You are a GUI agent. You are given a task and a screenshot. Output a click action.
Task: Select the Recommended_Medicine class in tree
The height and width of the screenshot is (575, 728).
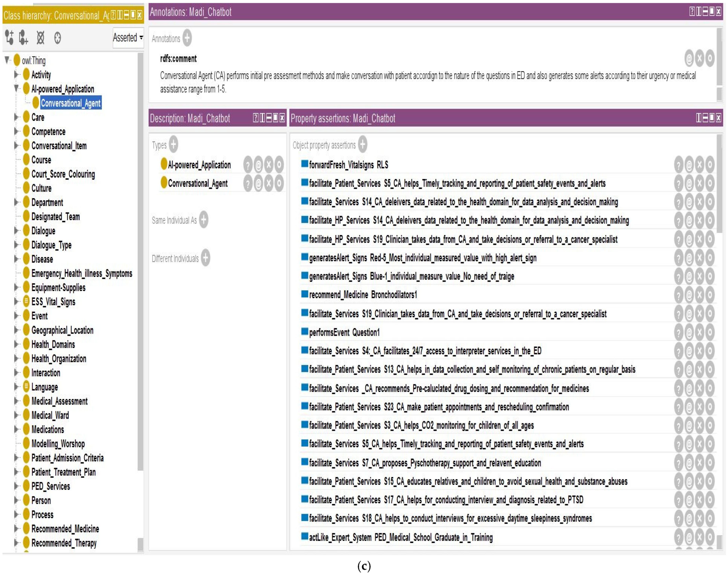point(65,529)
